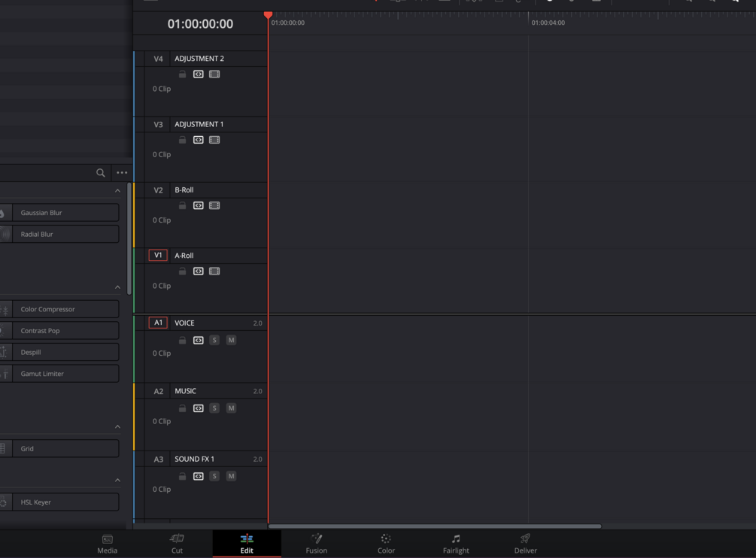Select the Gamut Limiter effect

click(59, 374)
